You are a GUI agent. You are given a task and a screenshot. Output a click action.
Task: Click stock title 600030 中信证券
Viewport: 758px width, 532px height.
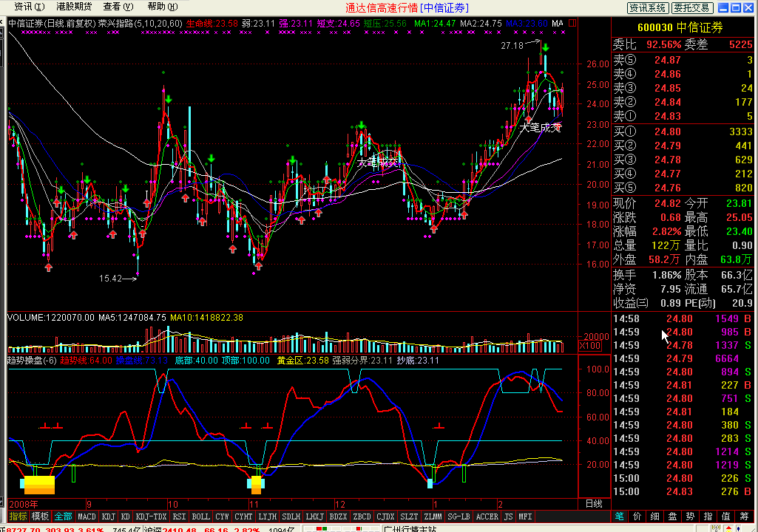[x=680, y=27]
